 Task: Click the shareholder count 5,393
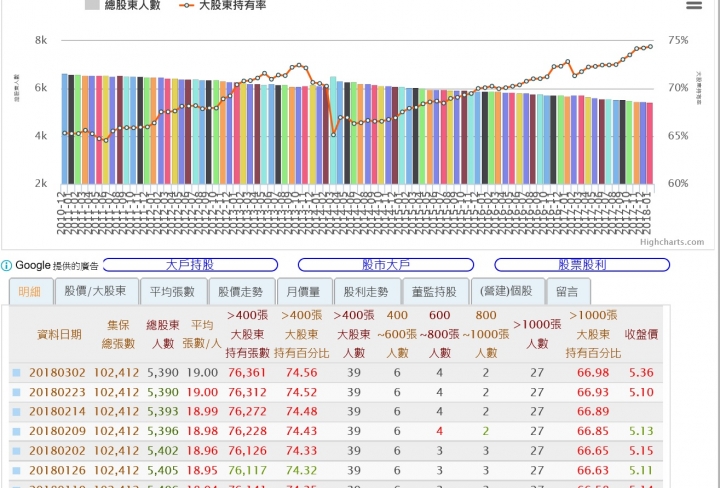pyautogui.click(x=163, y=412)
